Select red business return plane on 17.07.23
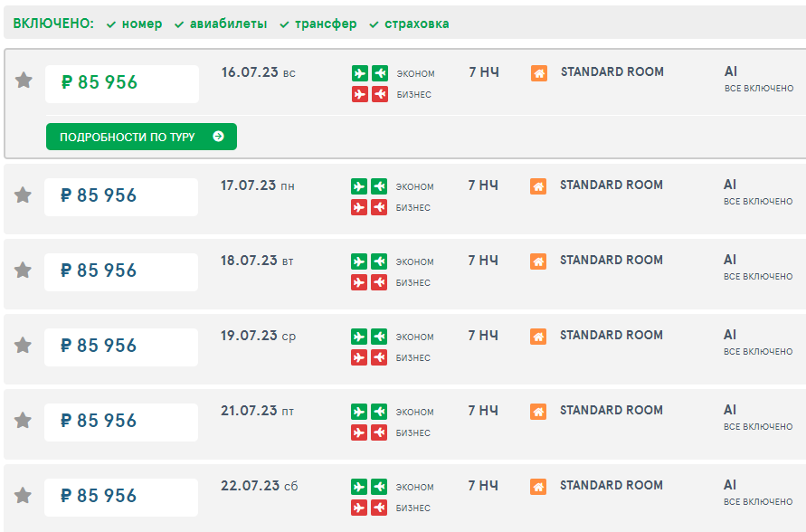Image resolution: width=806 pixels, height=532 pixels. click(x=379, y=207)
